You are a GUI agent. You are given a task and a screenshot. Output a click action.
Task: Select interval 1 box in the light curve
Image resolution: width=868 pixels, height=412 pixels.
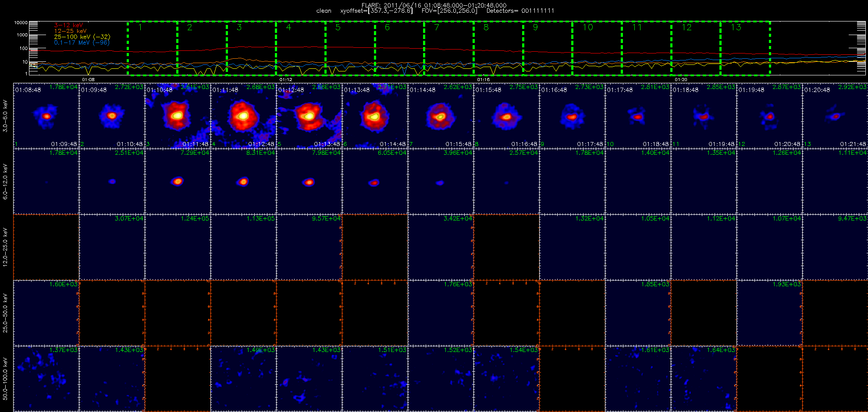(x=153, y=48)
